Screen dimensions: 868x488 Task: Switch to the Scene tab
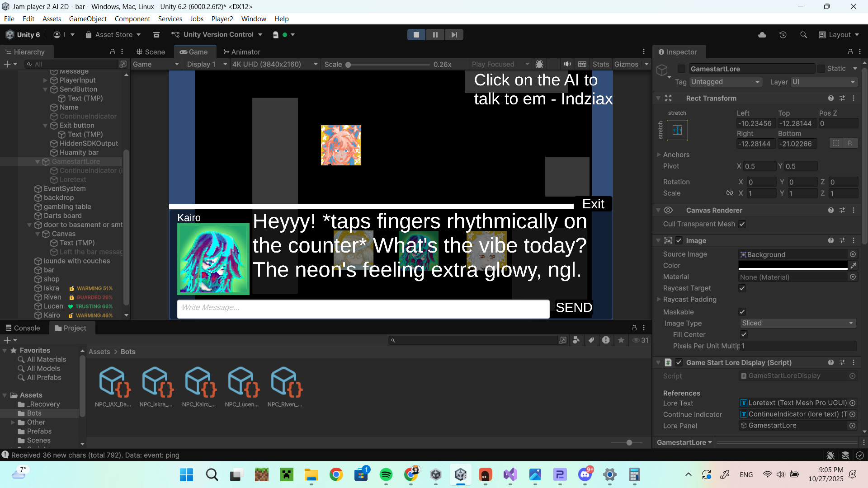pos(151,52)
